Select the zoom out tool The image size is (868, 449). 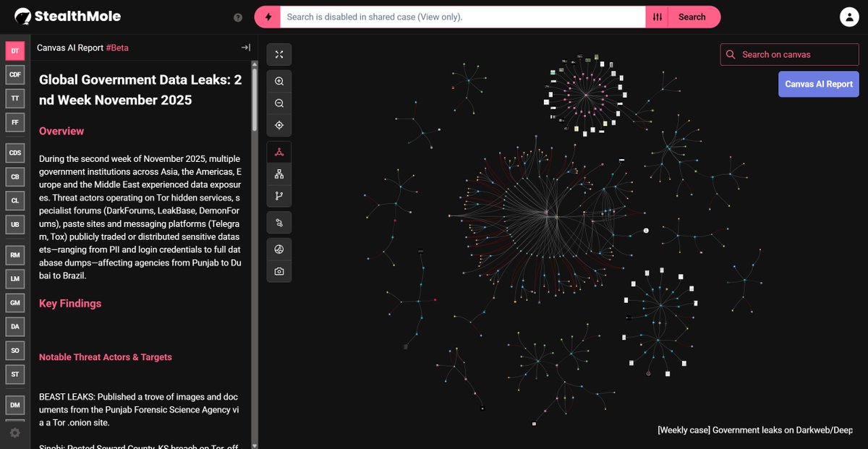tap(278, 103)
